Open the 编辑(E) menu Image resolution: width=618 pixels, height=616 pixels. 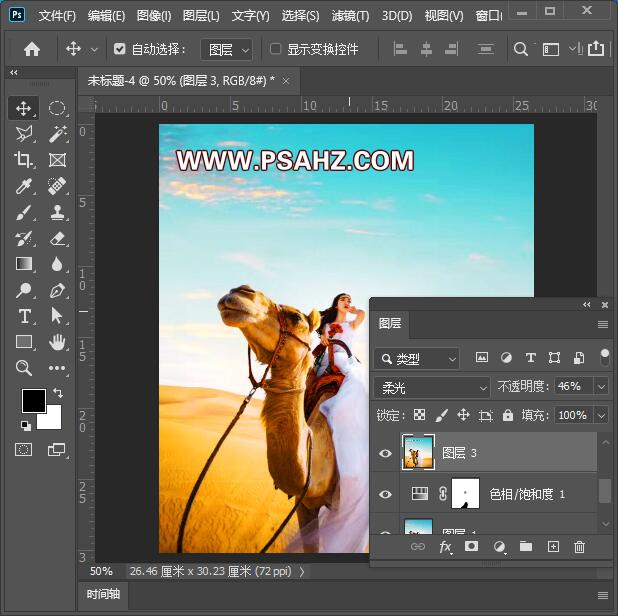click(106, 16)
